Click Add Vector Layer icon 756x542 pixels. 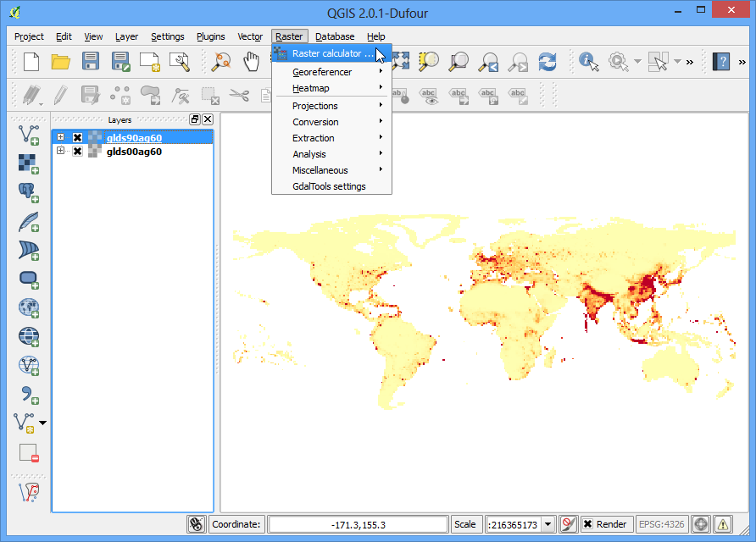[x=29, y=135]
